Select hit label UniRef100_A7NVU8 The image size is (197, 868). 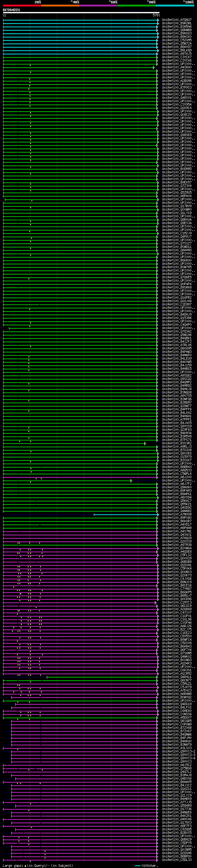177,515
